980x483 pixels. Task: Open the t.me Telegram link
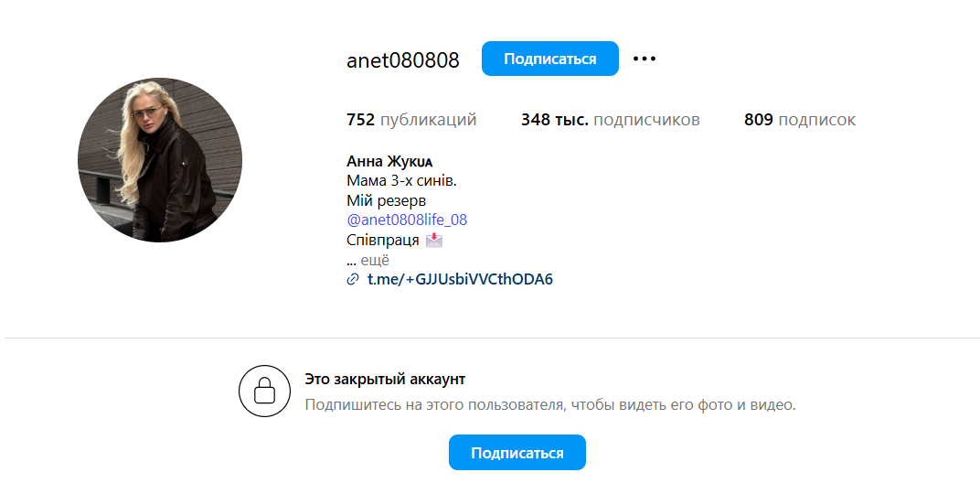pos(460,279)
